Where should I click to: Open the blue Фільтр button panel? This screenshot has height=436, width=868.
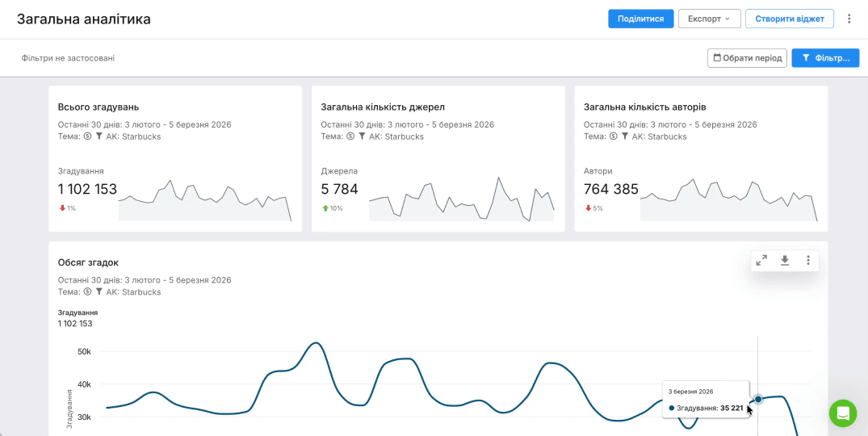pos(825,58)
